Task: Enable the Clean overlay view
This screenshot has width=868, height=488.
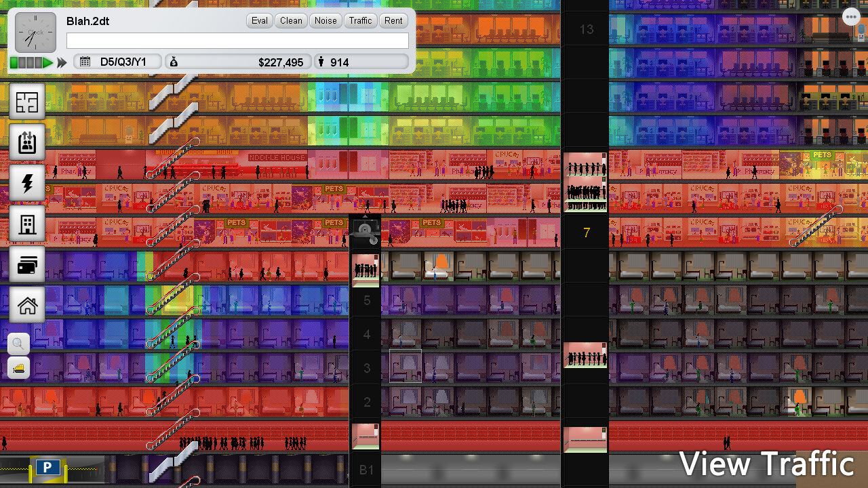Action: point(291,21)
